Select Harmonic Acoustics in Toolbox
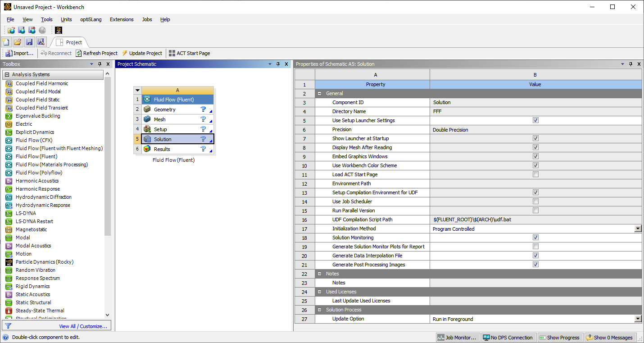 click(37, 181)
